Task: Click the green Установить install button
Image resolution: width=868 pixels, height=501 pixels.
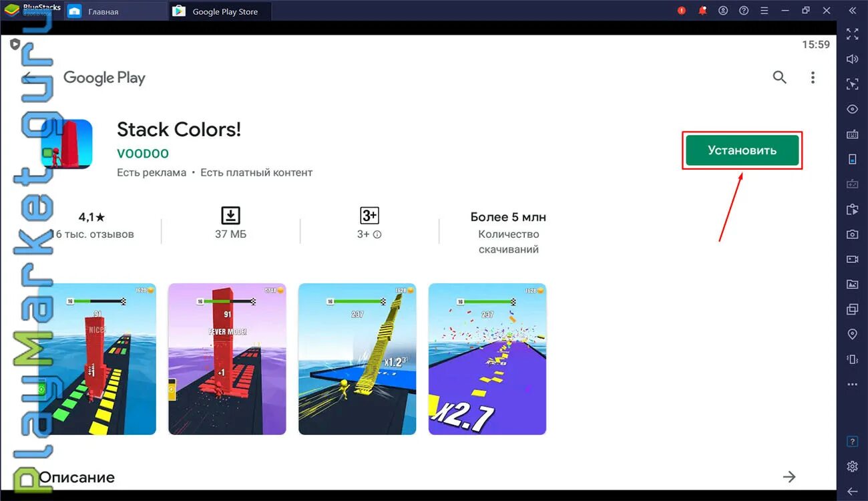Action: coord(742,150)
